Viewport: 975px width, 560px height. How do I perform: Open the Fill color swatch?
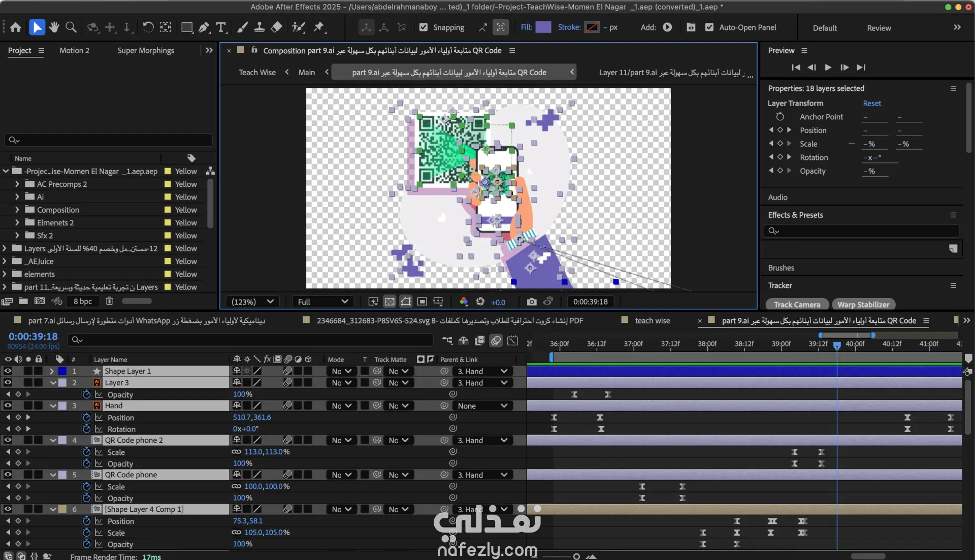pos(543,27)
